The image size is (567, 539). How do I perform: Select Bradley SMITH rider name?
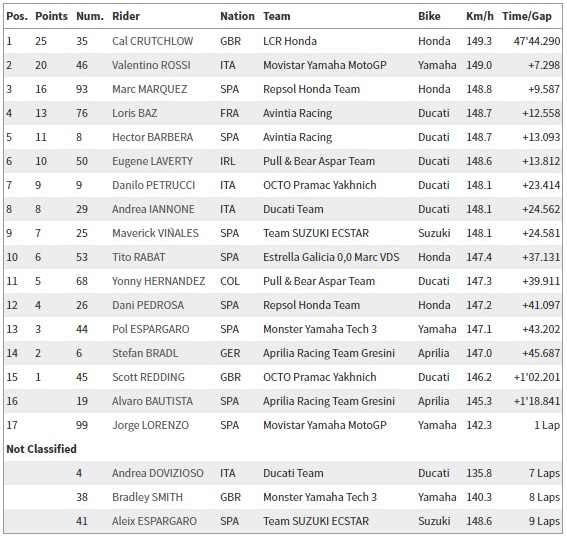[x=148, y=497]
